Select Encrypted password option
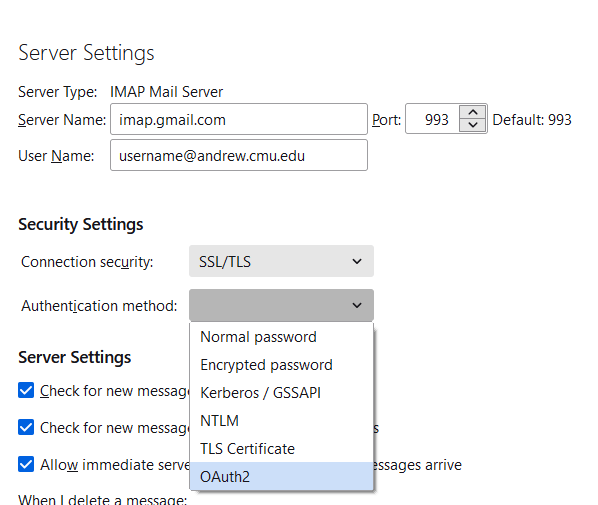This screenshot has width=598, height=505. [281, 365]
